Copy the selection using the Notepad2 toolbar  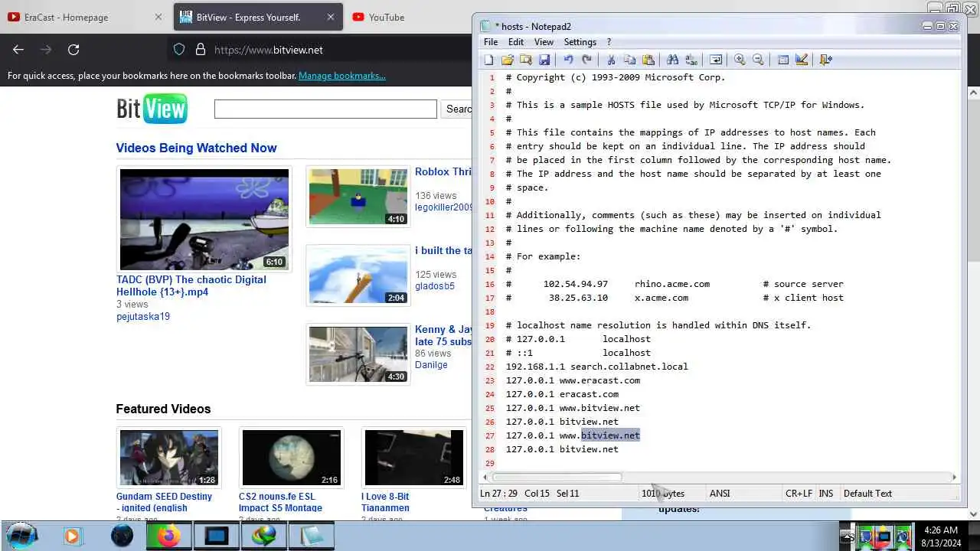click(x=629, y=60)
